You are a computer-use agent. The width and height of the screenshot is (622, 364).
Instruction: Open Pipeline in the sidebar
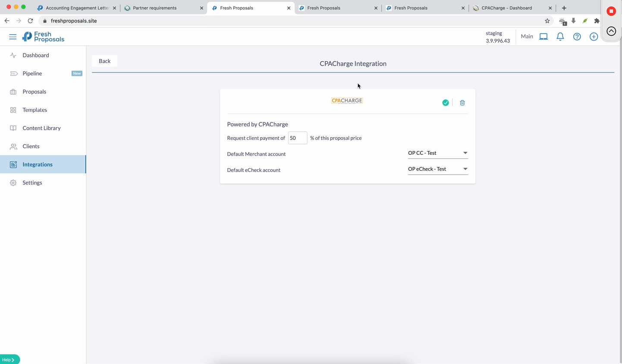coord(43,74)
